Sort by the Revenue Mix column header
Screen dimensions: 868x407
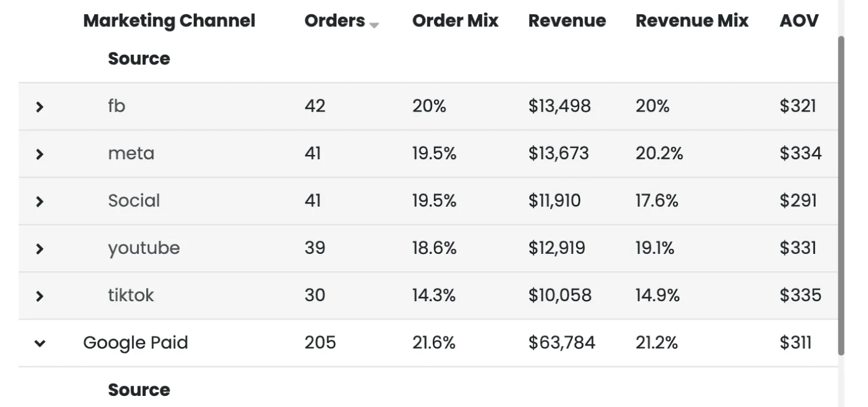[692, 20]
